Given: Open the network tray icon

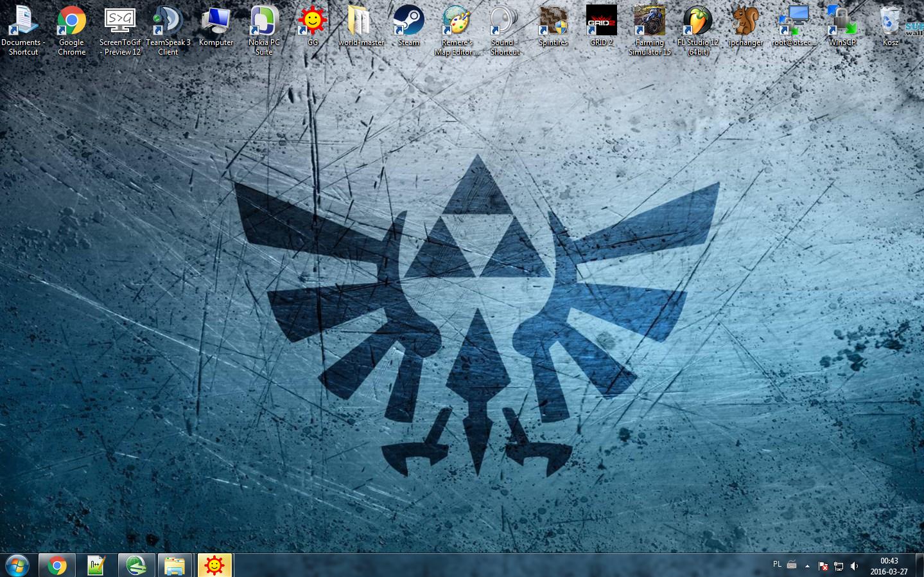Looking at the screenshot, I should click(x=839, y=566).
